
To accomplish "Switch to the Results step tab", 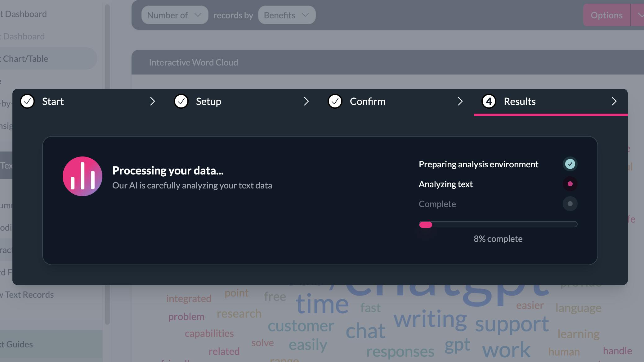I will [x=520, y=101].
